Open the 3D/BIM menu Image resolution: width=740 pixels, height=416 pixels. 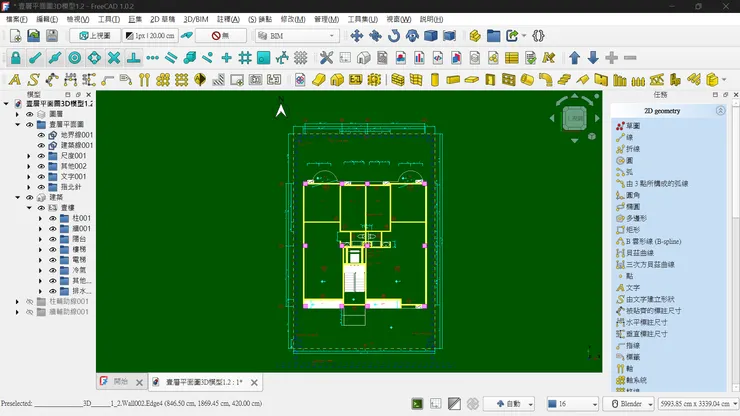pos(196,19)
